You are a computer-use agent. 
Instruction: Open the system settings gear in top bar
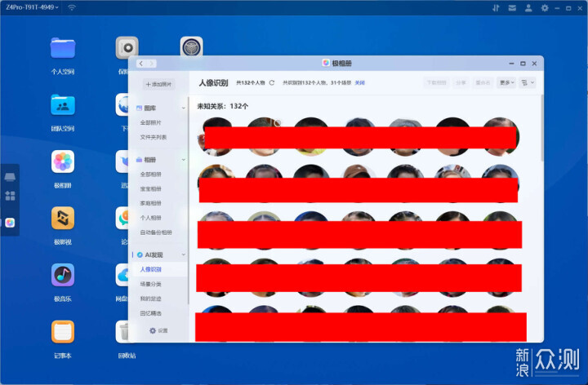click(545, 8)
